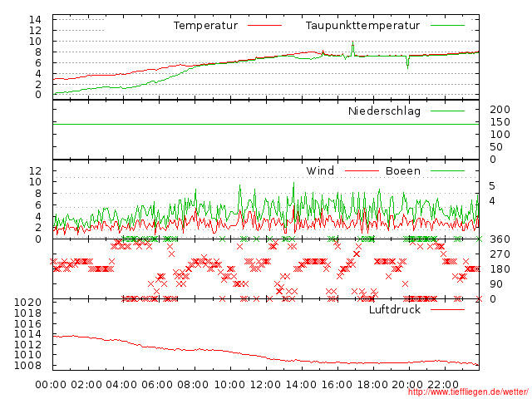Click the 1018 pressure axis value
The height and width of the screenshot is (399, 532).
[x=27, y=313]
